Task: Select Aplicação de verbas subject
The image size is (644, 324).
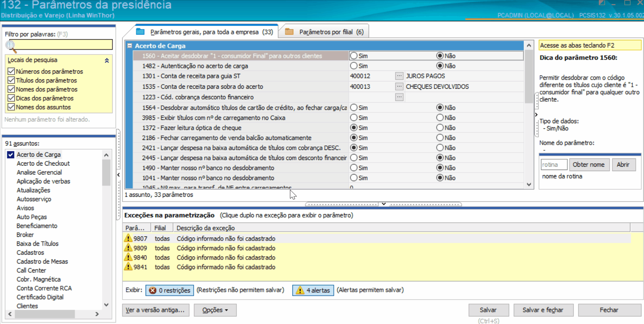Action: [x=43, y=181]
